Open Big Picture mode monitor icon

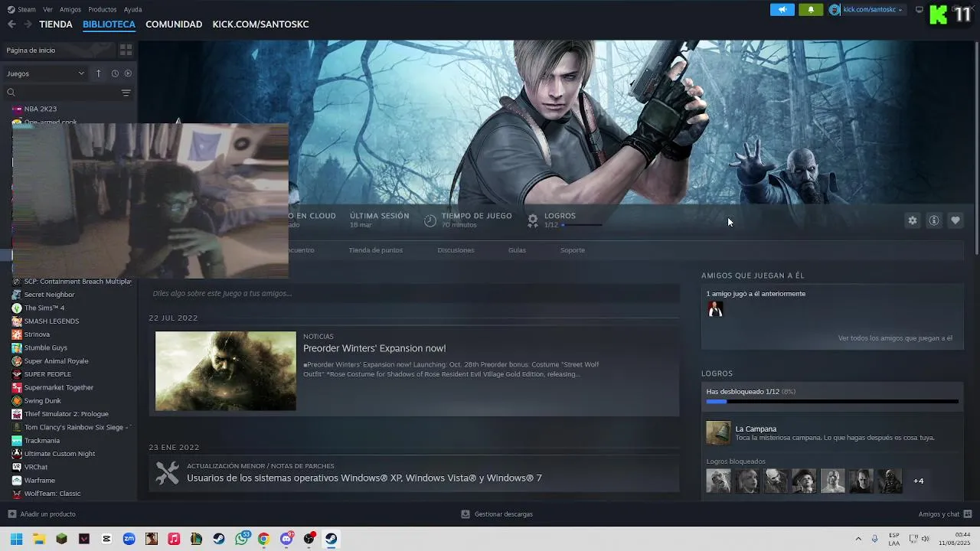(920, 10)
